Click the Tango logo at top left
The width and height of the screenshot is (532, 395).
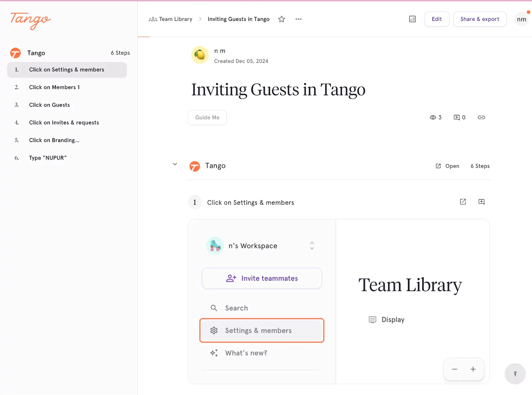(x=31, y=21)
